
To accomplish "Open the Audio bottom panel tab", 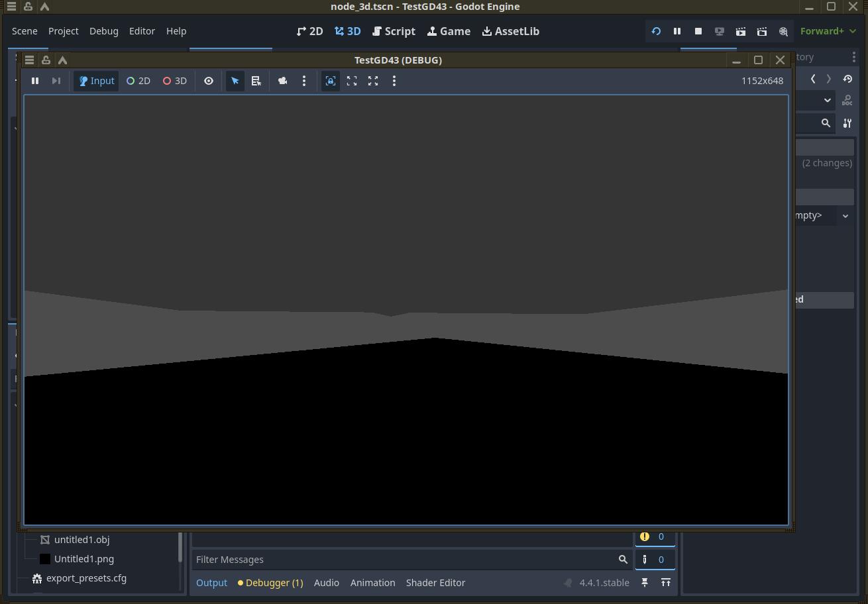I will pyautogui.click(x=327, y=583).
